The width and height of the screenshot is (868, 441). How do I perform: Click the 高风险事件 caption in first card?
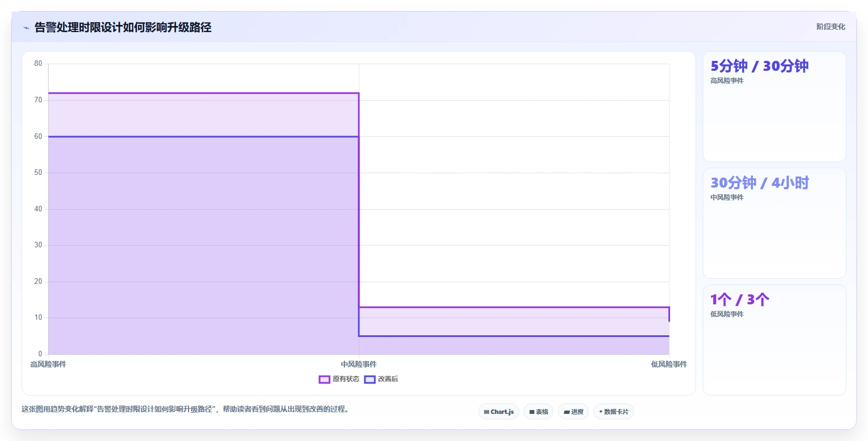click(727, 81)
